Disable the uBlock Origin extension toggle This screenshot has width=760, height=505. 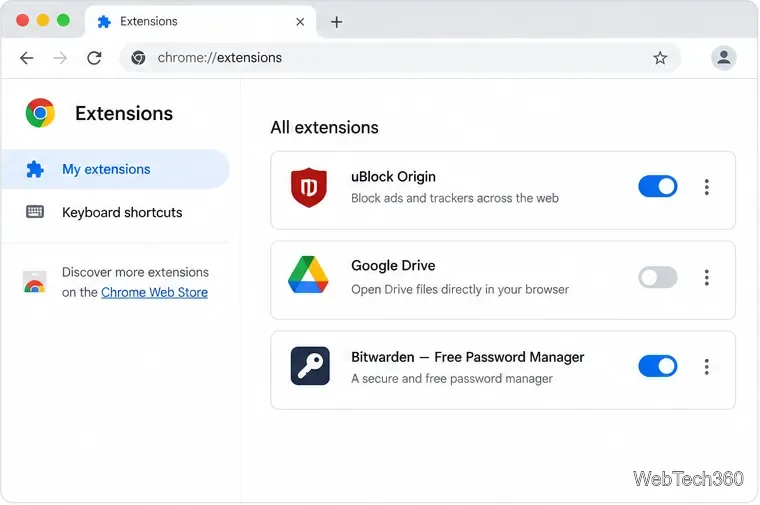[x=658, y=187]
